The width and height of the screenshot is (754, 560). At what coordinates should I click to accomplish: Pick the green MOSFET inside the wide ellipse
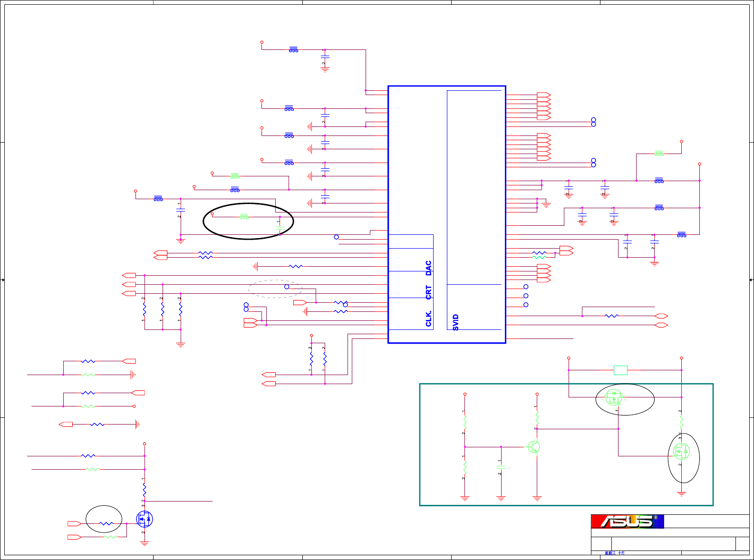click(614, 396)
